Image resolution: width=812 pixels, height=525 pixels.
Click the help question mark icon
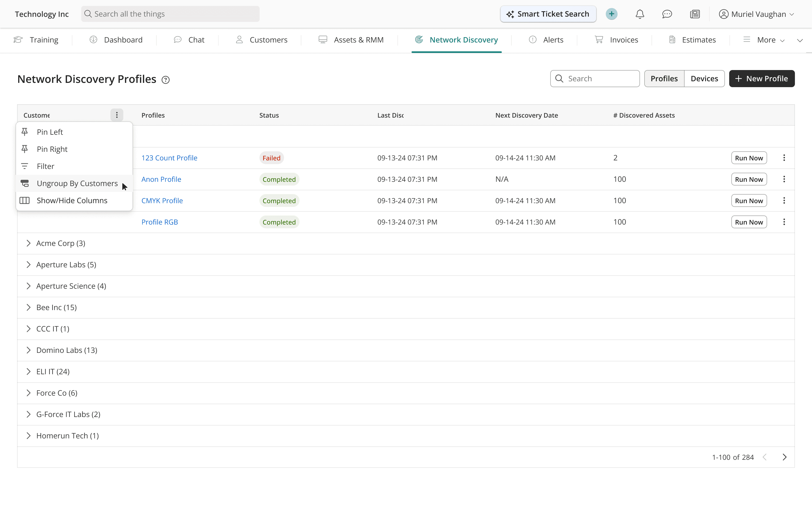(166, 80)
